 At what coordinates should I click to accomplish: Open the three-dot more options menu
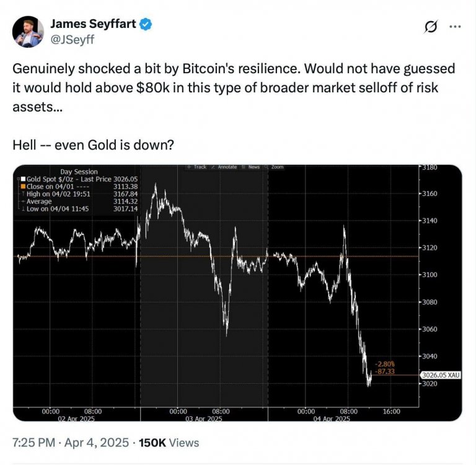(454, 27)
